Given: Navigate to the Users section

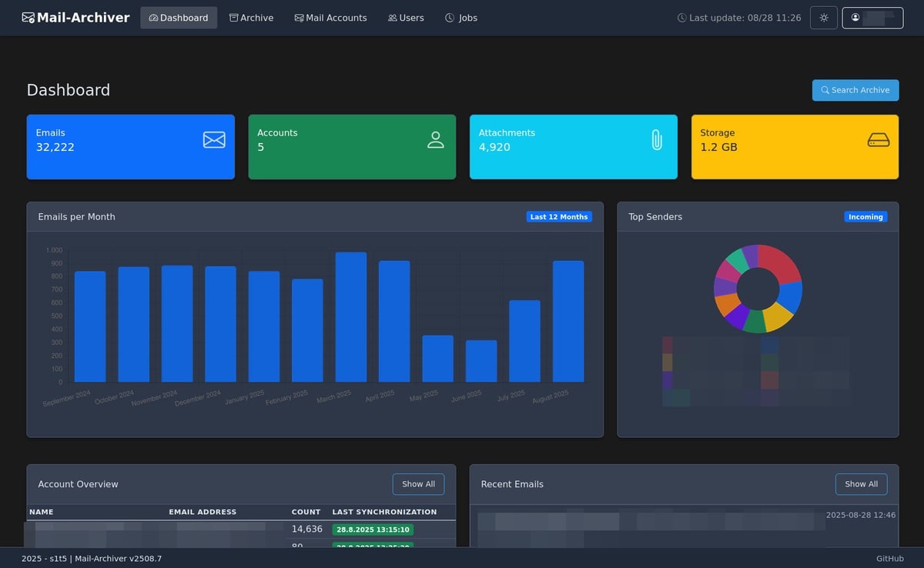Looking at the screenshot, I should [x=406, y=18].
